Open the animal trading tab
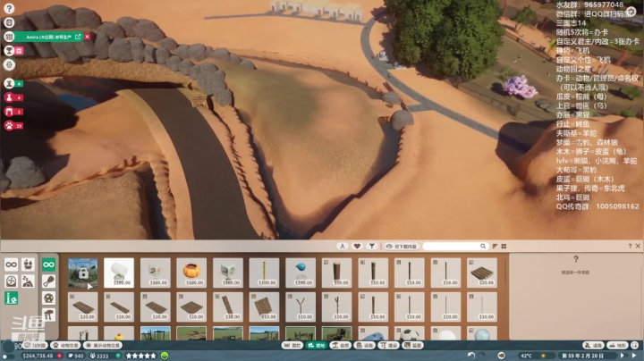Viewport: 644px width, 361px height. [65, 346]
